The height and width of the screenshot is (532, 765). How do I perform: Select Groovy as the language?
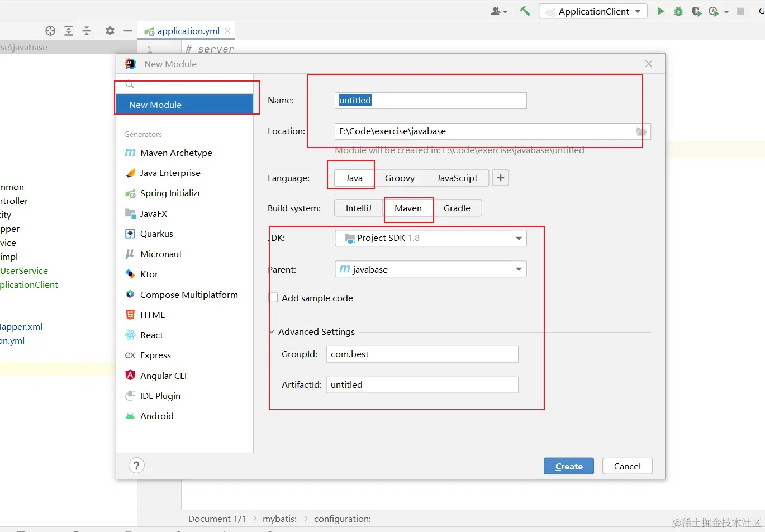(400, 178)
